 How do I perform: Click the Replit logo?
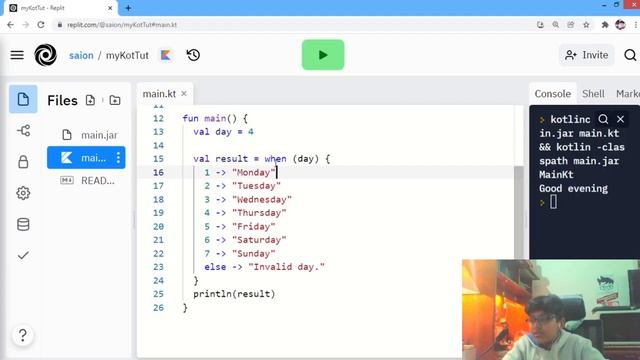(45, 55)
